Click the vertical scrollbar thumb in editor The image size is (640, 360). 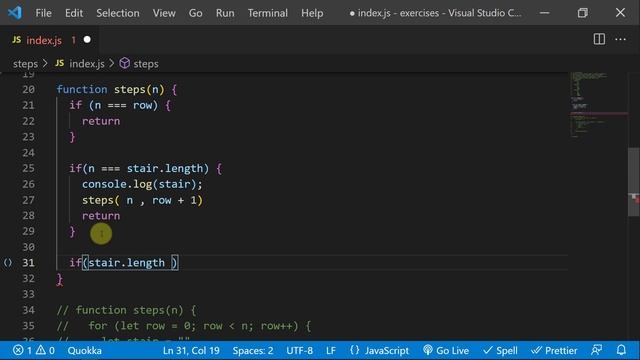click(x=633, y=182)
